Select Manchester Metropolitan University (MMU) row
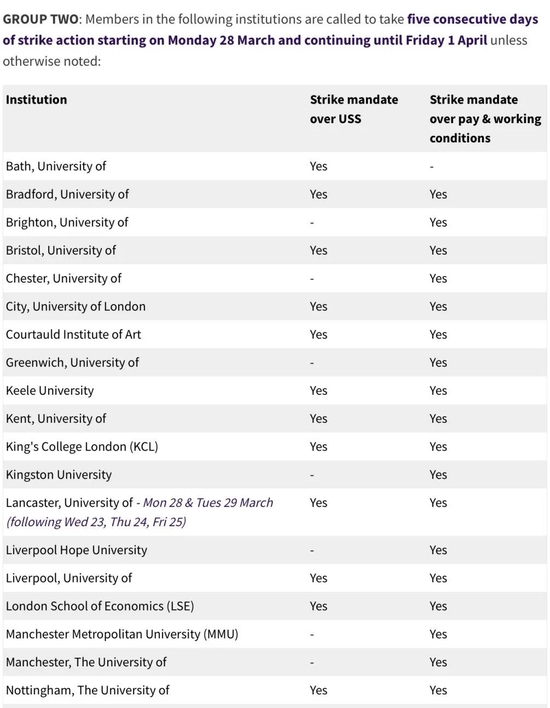 tap(275, 634)
